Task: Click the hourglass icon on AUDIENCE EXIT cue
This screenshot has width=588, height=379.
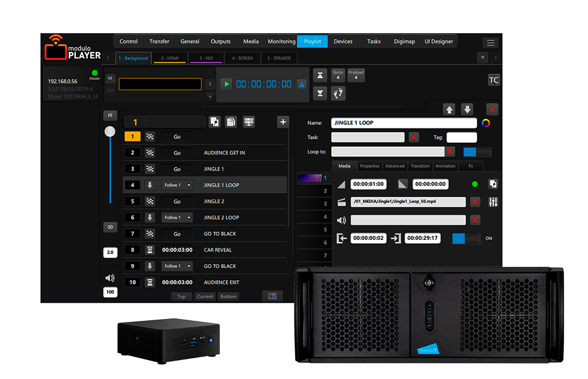Action: click(150, 282)
